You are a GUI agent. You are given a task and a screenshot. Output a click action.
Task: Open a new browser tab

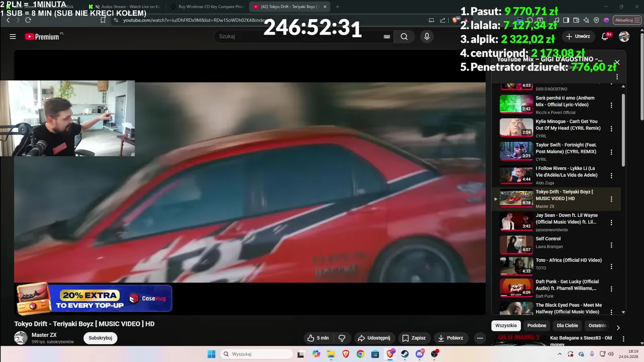click(x=337, y=7)
